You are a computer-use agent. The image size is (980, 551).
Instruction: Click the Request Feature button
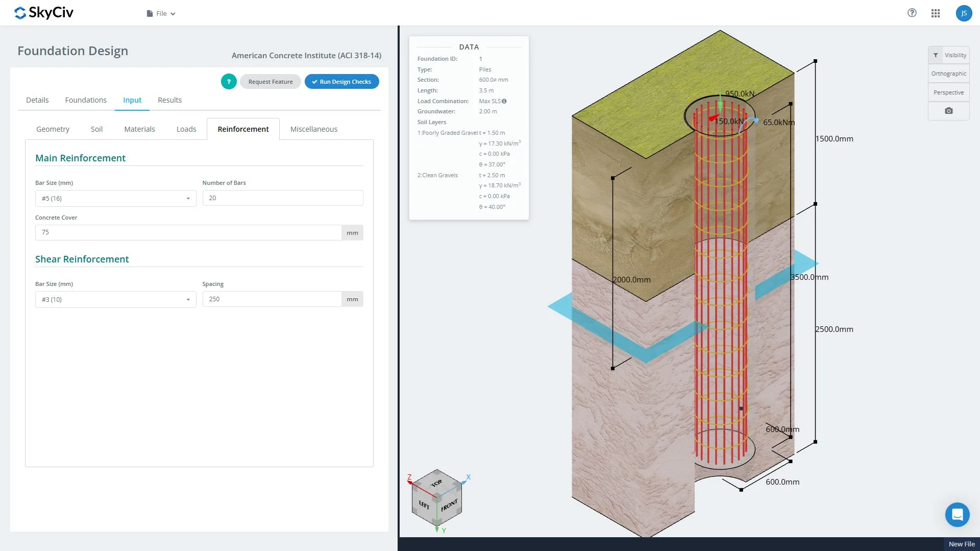pyautogui.click(x=270, y=82)
